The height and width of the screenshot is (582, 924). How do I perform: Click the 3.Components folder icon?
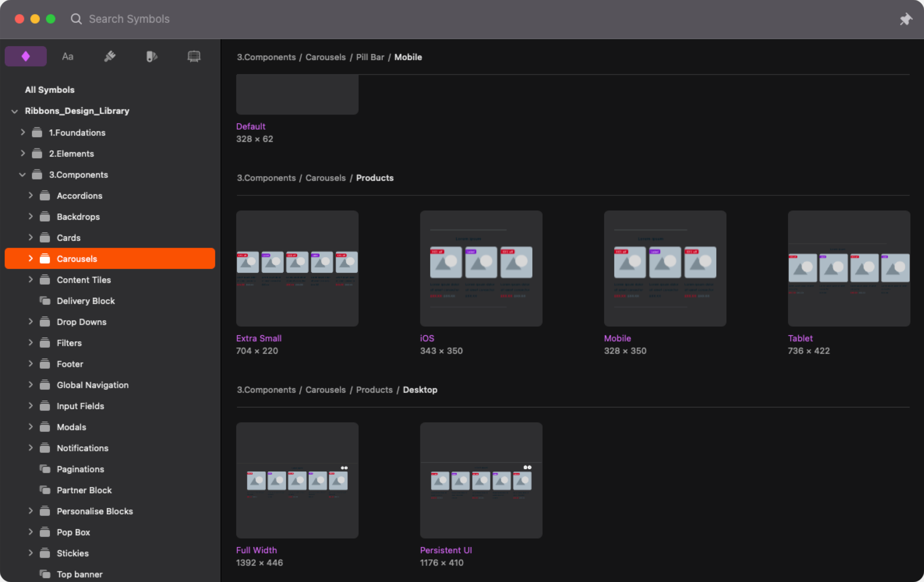[37, 174]
